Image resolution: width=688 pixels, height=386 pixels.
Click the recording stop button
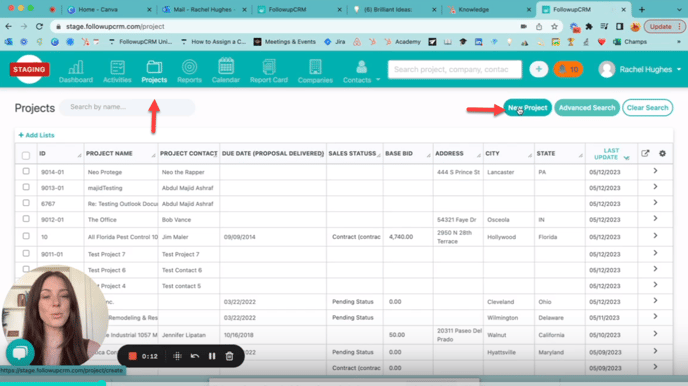(x=132, y=356)
